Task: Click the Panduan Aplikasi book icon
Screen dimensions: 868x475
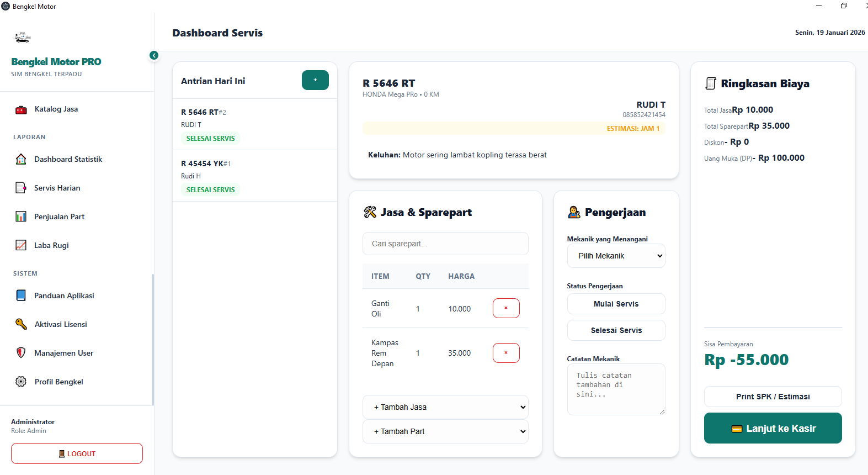Action: click(x=21, y=295)
